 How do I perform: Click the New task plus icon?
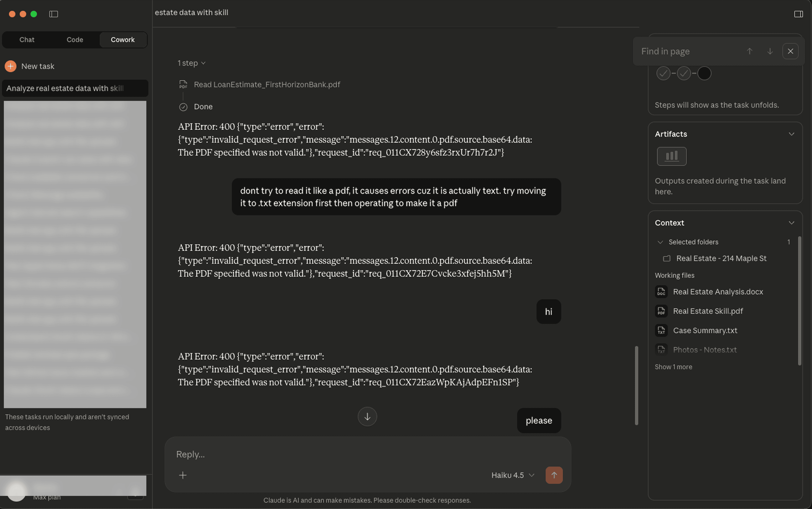pos(10,66)
